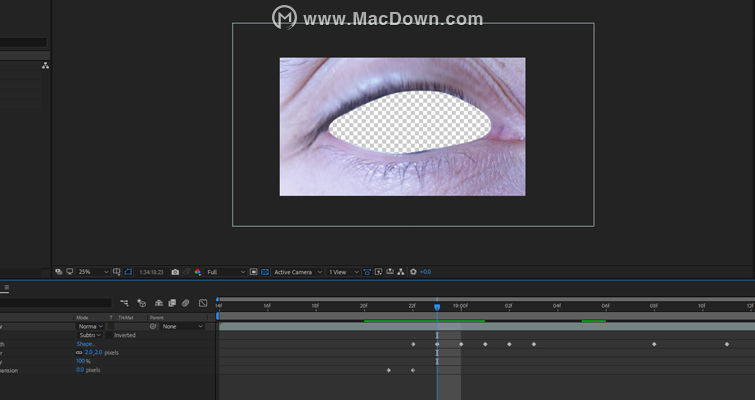The height and width of the screenshot is (400, 755).
Task: Open Composition Mini-Flowchart icon in timeline
Action: (125, 303)
